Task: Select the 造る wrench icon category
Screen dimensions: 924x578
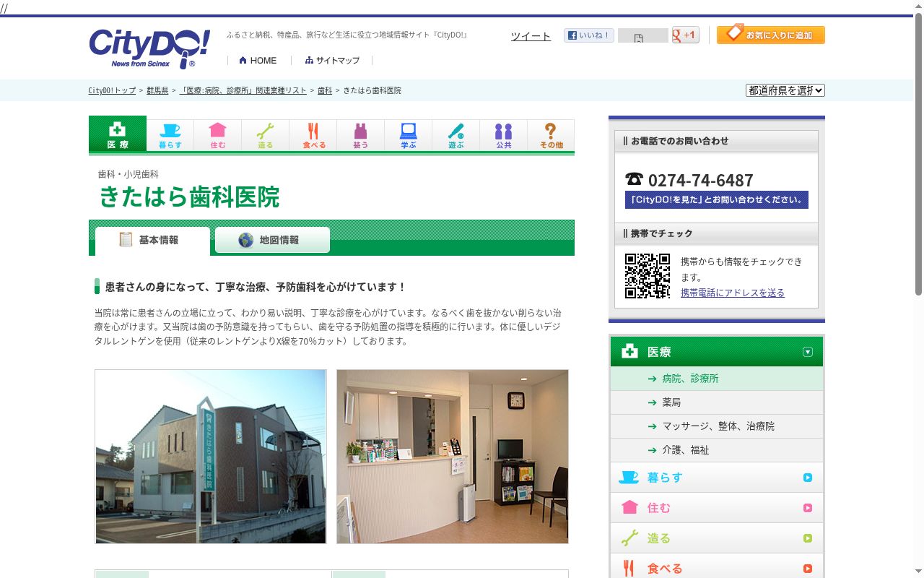Action: tap(266, 136)
